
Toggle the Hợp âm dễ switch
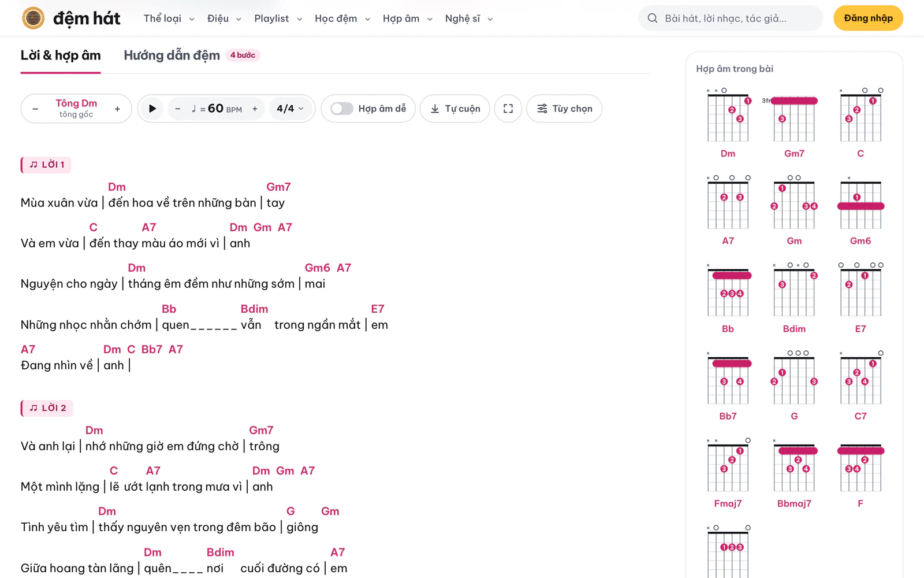[342, 109]
